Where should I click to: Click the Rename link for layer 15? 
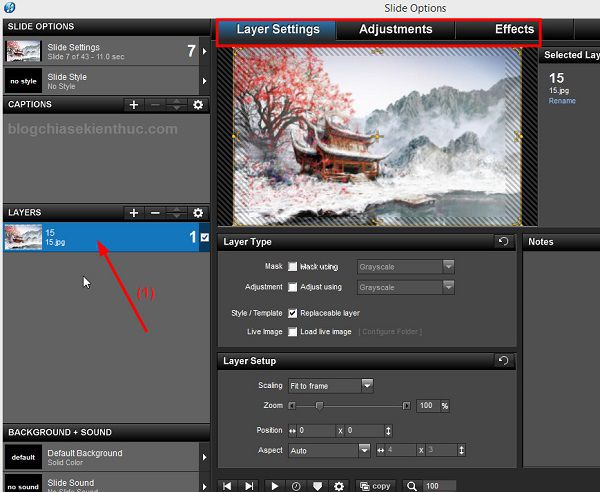[562, 101]
